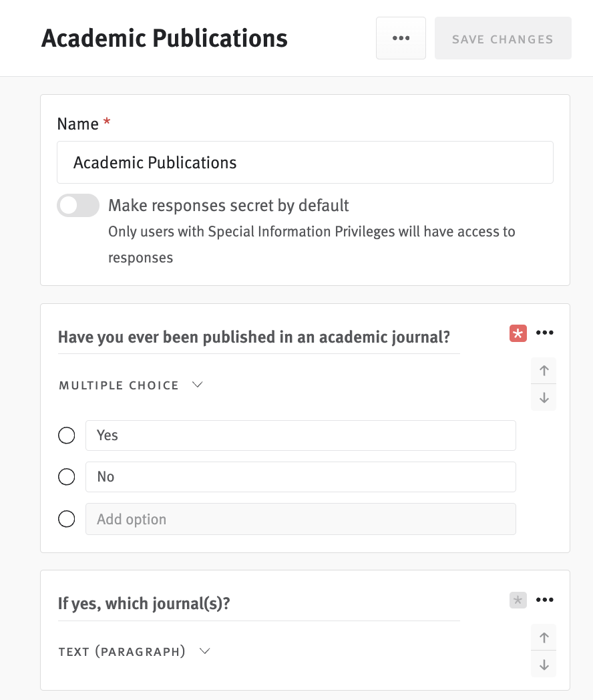Click the Special Information Privileges description text
593x700 pixels.
pyautogui.click(x=312, y=244)
